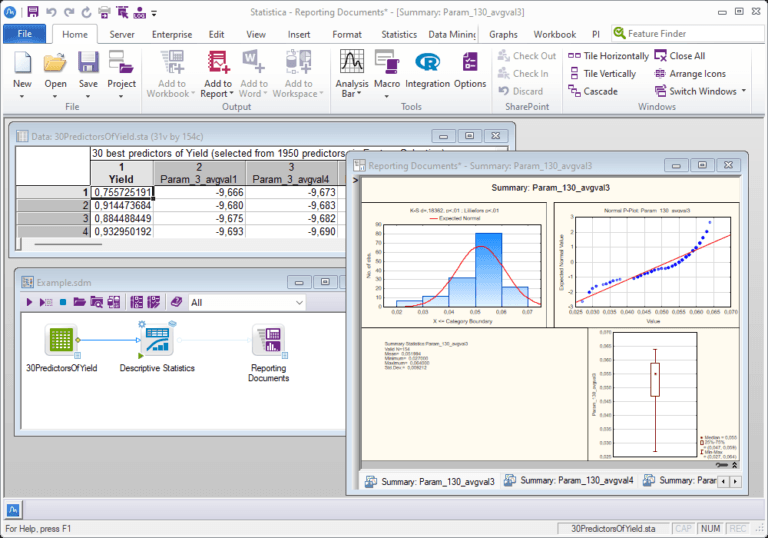
Task: Click the Param_3_avgval1 column header
Action: coord(199,173)
